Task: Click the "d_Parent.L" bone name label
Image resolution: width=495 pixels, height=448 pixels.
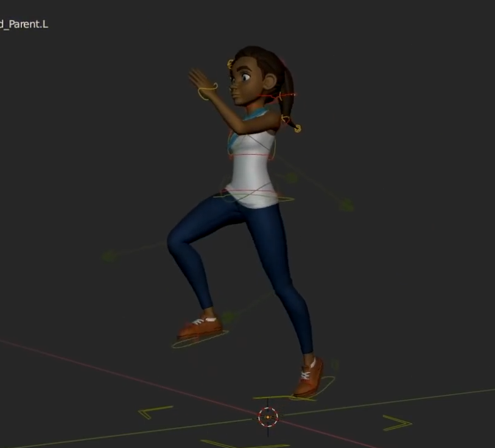Action: (x=24, y=24)
